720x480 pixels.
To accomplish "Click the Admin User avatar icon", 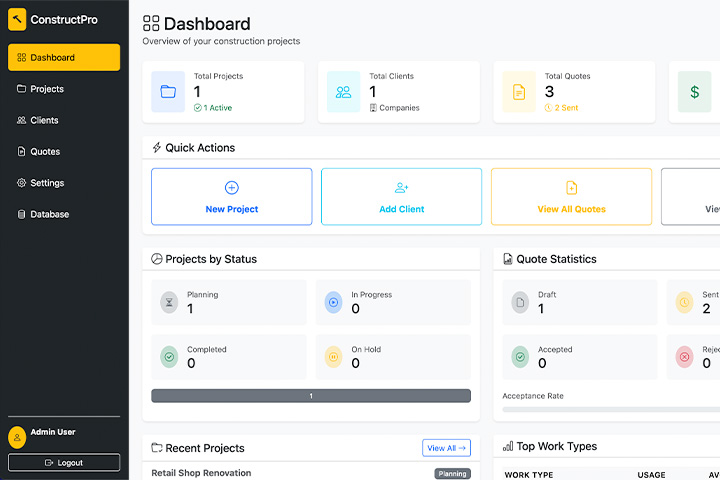I will pyautogui.click(x=17, y=437).
